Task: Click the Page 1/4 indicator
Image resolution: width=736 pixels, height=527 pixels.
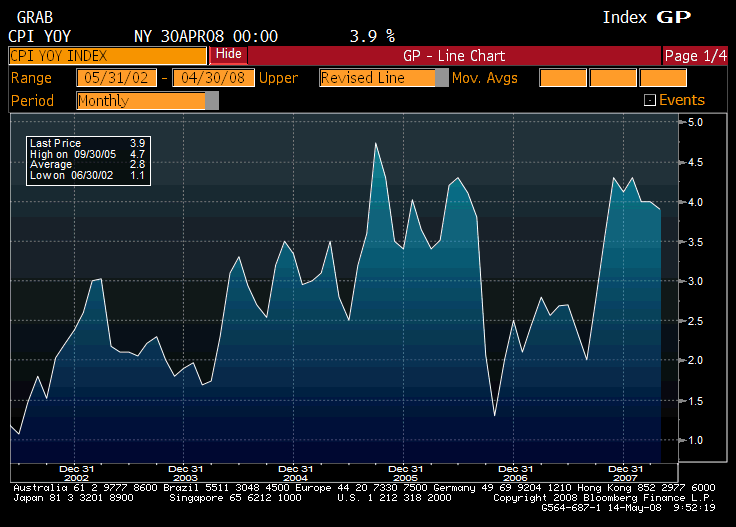Action: pos(694,56)
